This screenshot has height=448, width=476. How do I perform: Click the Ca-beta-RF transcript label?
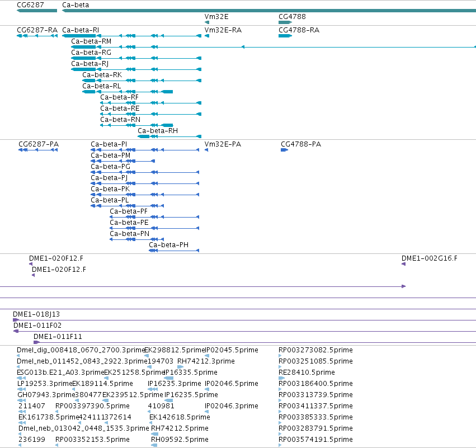(x=119, y=97)
